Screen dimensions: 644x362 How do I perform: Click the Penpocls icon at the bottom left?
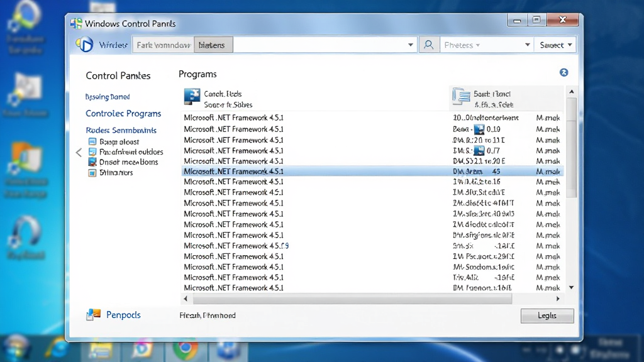coord(94,315)
